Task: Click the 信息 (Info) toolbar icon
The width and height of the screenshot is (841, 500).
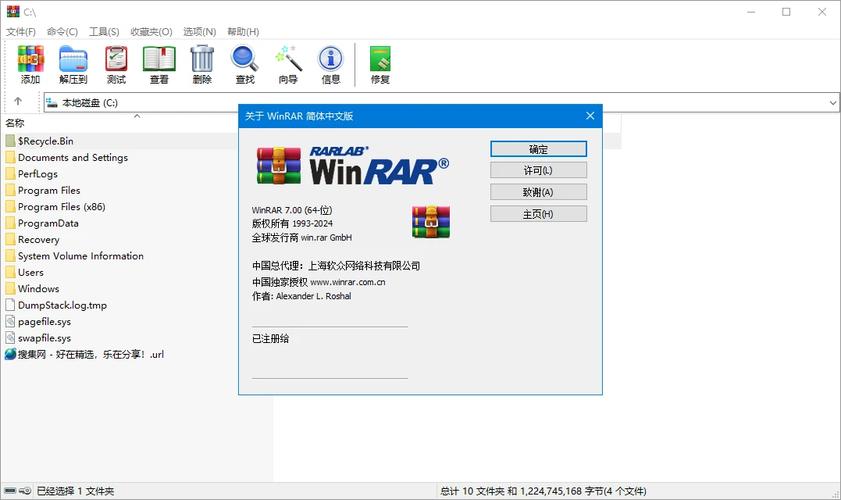Action: click(x=331, y=64)
